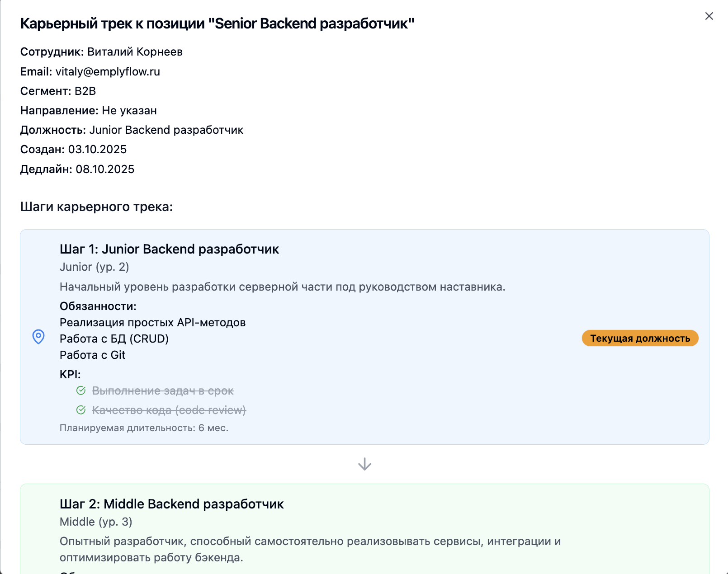This screenshot has height=574, width=728.
Task: Click the "Текущая должность" badge
Action: point(640,339)
